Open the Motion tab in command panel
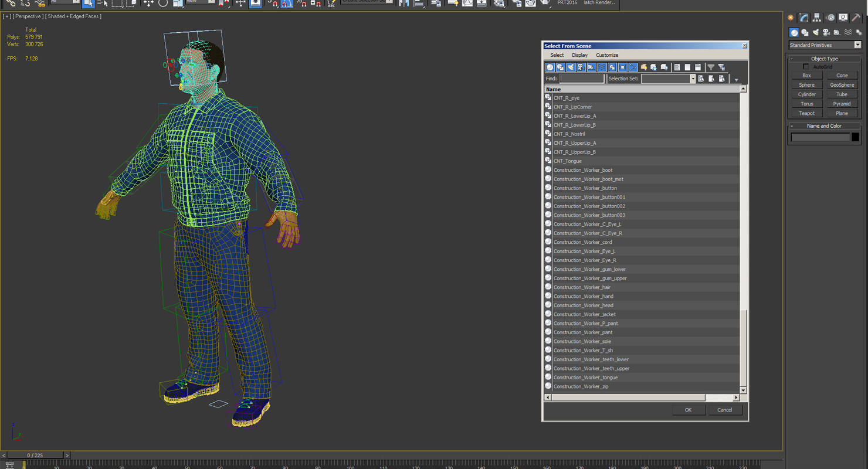Viewport: 868px width, 469px height. tap(830, 18)
